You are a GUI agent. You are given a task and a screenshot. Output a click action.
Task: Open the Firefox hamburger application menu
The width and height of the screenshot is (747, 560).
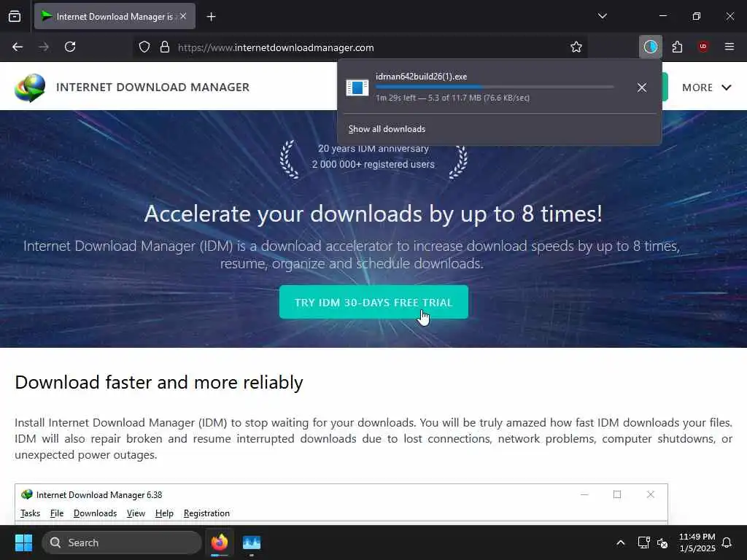(x=729, y=47)
